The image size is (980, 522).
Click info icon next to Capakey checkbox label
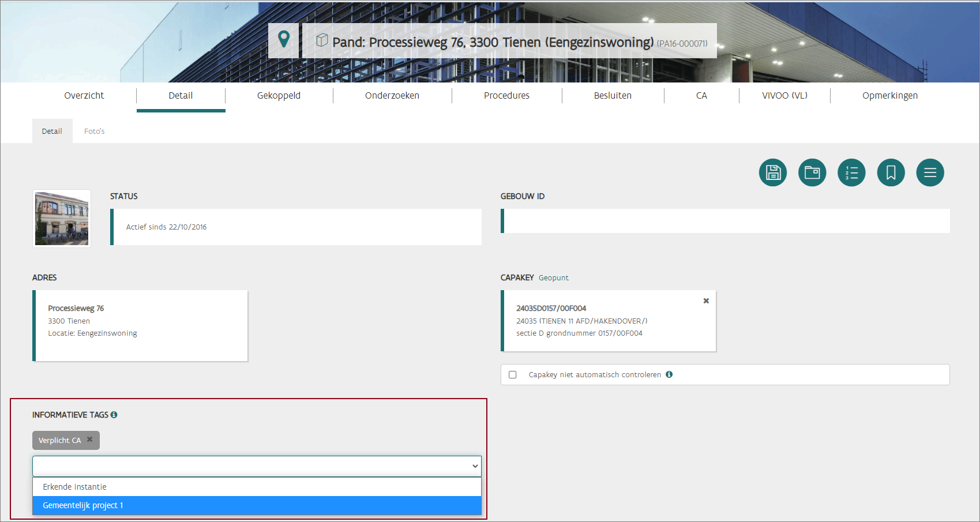click(x=669, y=374)
